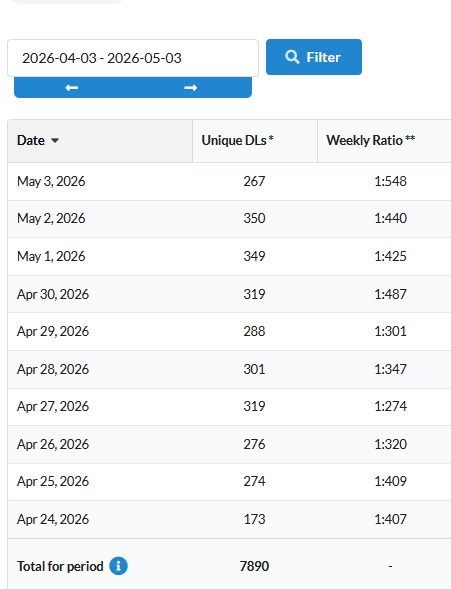The height and width of the screenshot is (589, 451).
Task: Click weekly ratio 1:347 for Apr 28
Action: [x=390, y=369]
